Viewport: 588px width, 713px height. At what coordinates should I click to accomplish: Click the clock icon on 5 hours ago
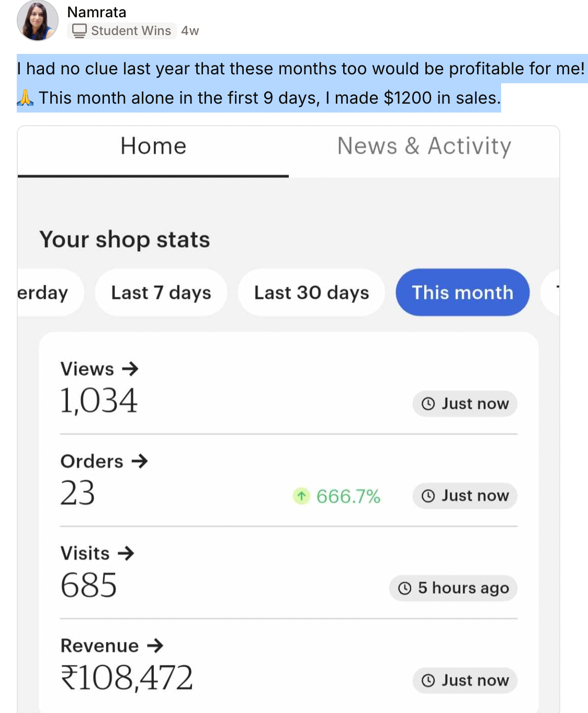click(404, 588)
